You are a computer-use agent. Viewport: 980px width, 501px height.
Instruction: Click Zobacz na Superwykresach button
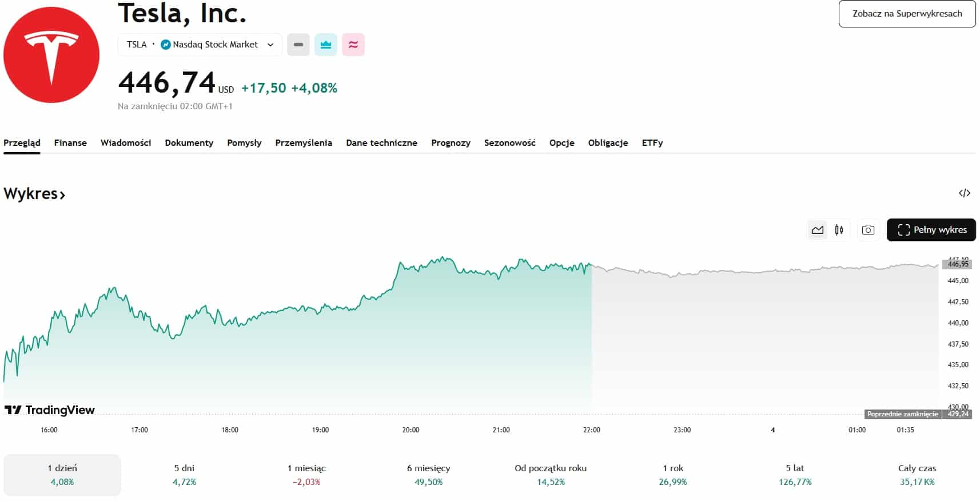click(907, 14)
